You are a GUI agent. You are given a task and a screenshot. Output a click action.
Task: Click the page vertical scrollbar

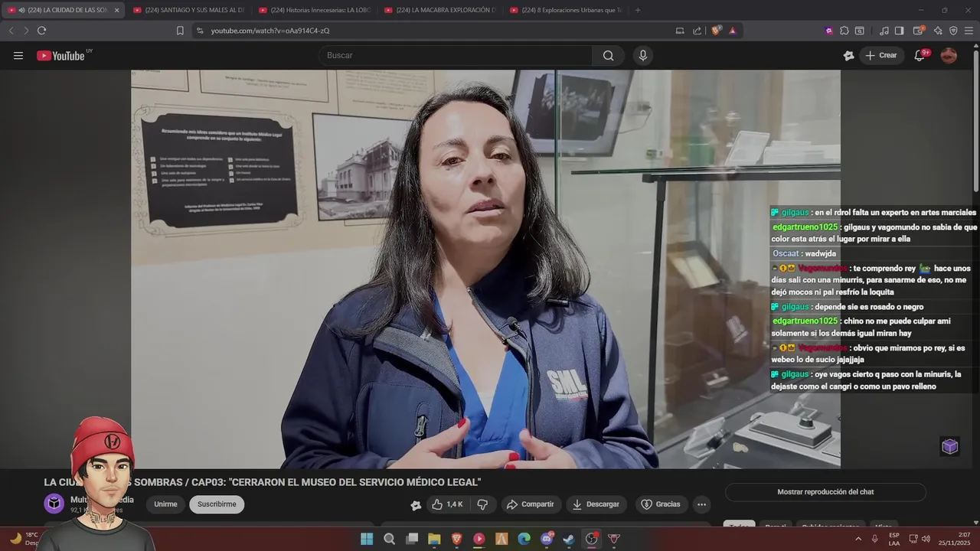(x=976, y=122)
